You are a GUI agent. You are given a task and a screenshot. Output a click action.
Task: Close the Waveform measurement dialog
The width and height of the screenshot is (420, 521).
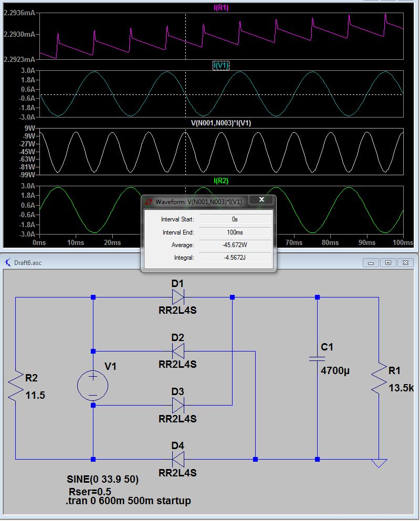click(x=261, y=199)
